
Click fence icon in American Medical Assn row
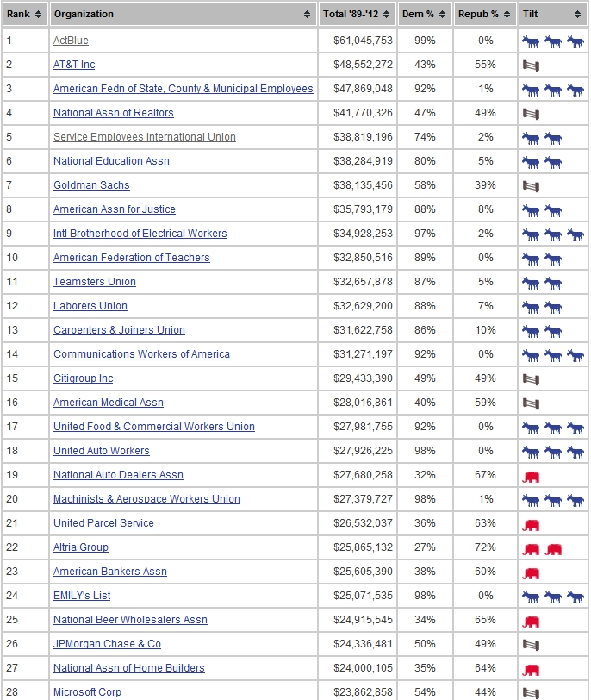pos(531,403)
